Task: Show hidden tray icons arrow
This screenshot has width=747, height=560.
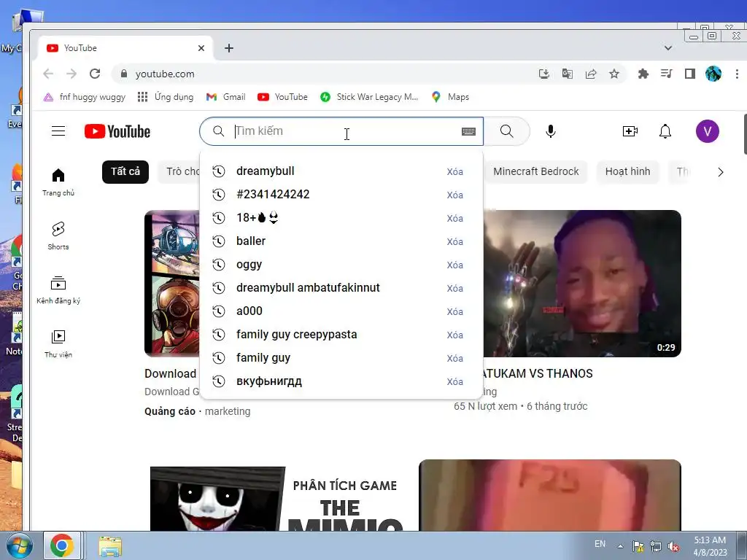Action: [x=620, y=546]
